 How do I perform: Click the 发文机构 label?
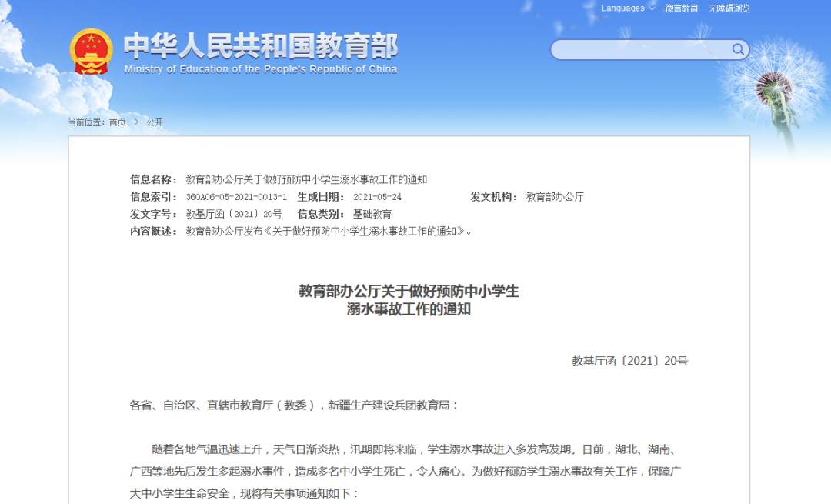point(494,197)
